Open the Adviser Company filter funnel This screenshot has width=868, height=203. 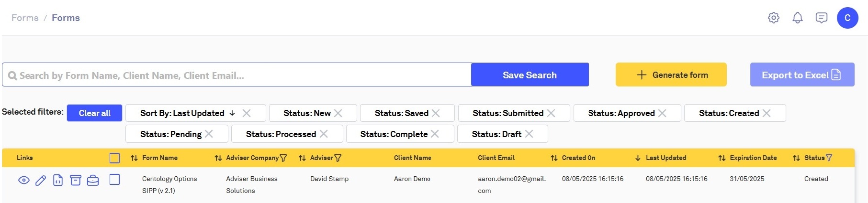point(283,158)
